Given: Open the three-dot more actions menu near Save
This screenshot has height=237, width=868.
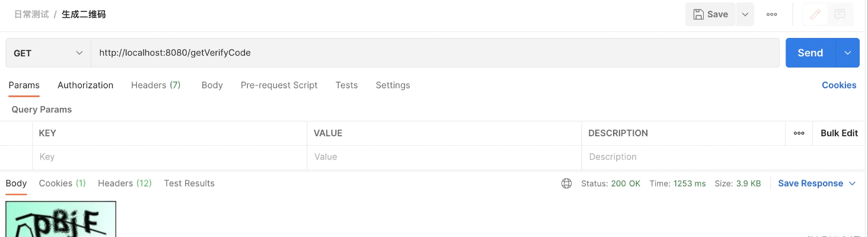Looking at the screenshot, I should (771, 14).
